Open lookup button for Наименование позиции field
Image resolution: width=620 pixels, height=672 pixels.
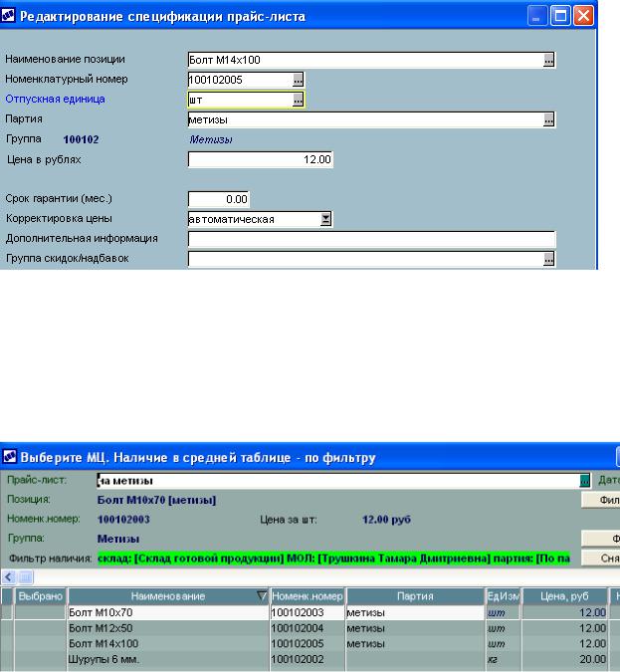pyautogui.click(x=548, y=60)
